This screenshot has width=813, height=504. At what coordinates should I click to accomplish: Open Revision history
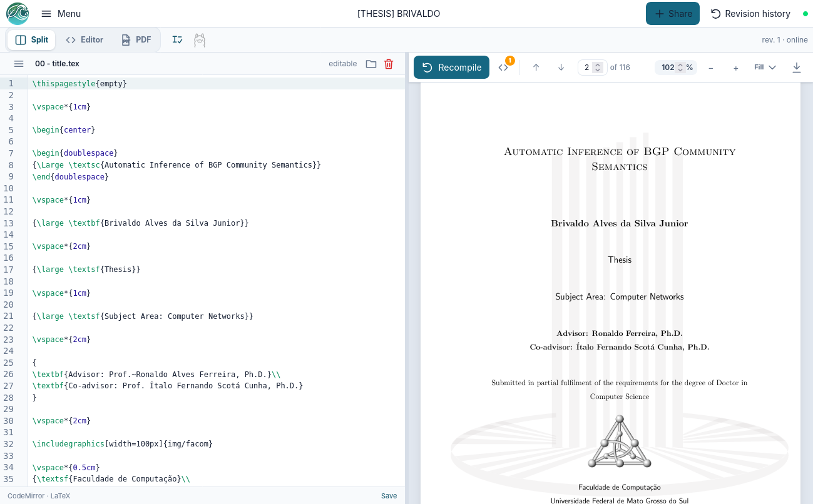tap(750, 14)
